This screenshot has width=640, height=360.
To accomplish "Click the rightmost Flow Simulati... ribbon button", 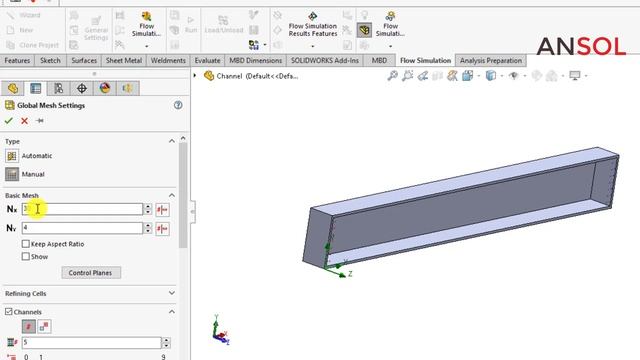I will click(x=390, y=24).
